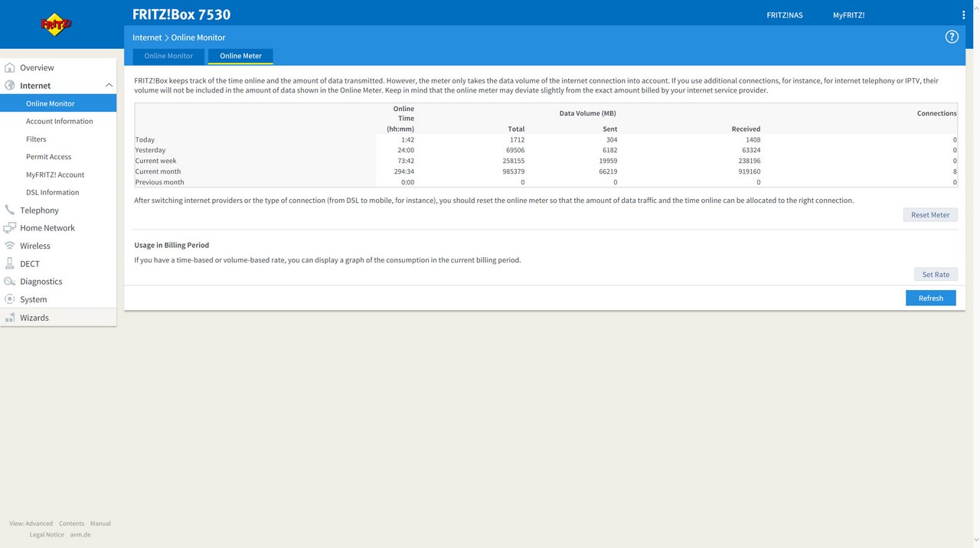
Task: Click the Diagnostics icon
Action: (x=10, y=282)
